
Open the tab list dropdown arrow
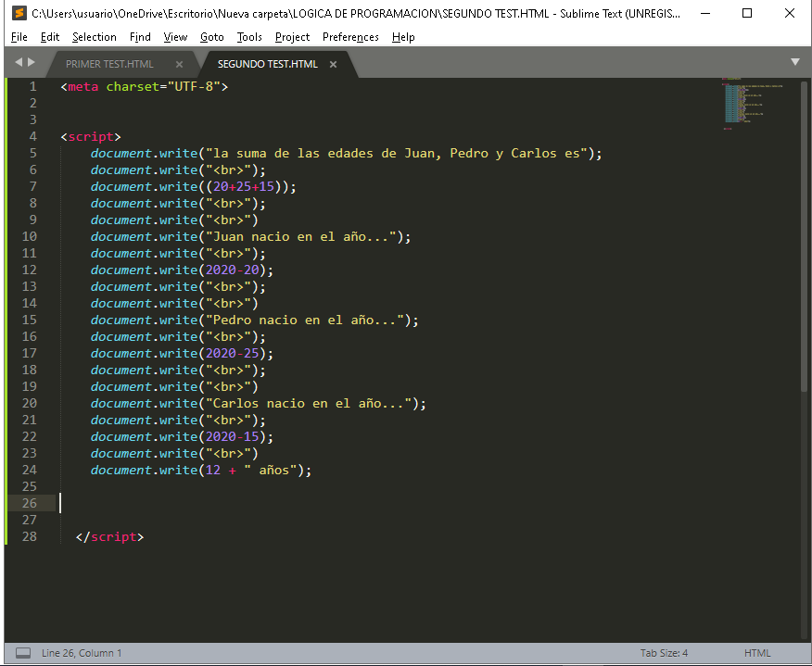point(795,62)
